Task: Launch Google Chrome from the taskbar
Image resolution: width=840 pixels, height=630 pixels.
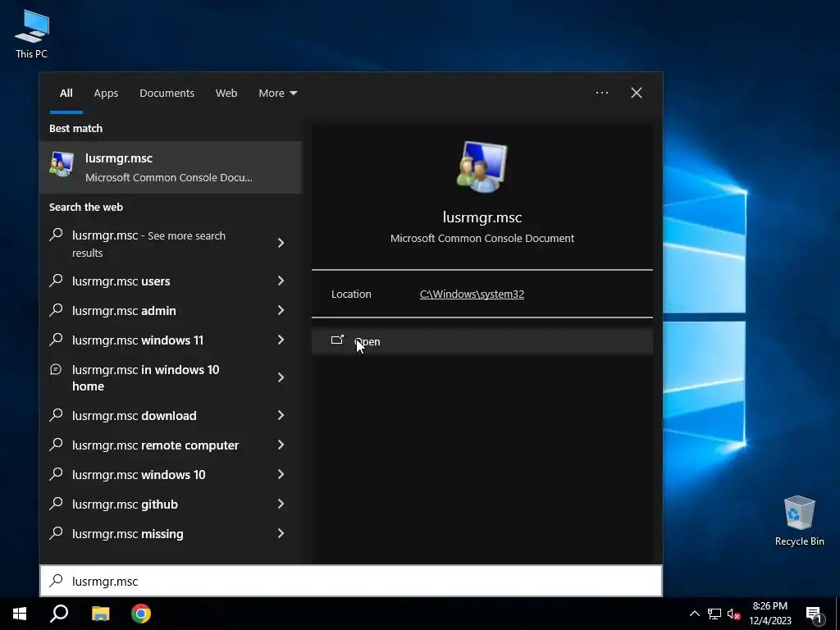Action: [141, 614]
